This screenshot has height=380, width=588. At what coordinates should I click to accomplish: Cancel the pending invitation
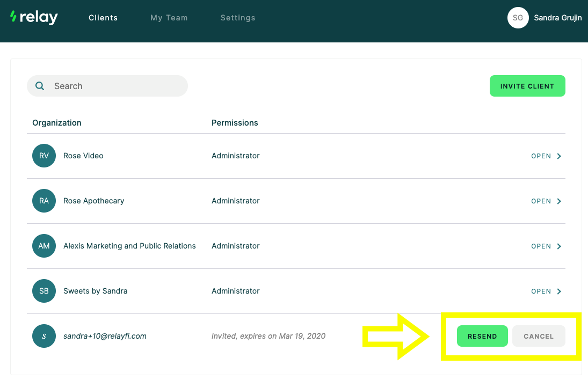click(x=539, y=336)
